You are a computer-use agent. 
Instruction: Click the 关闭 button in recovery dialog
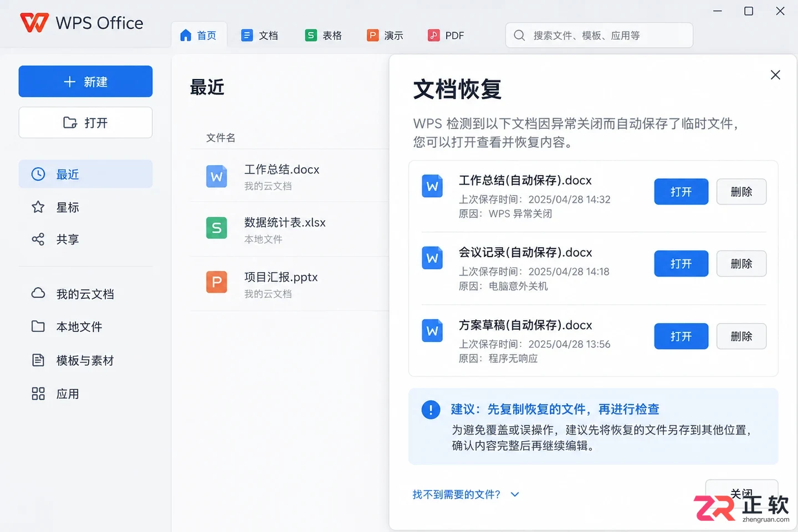coord(741,493)
